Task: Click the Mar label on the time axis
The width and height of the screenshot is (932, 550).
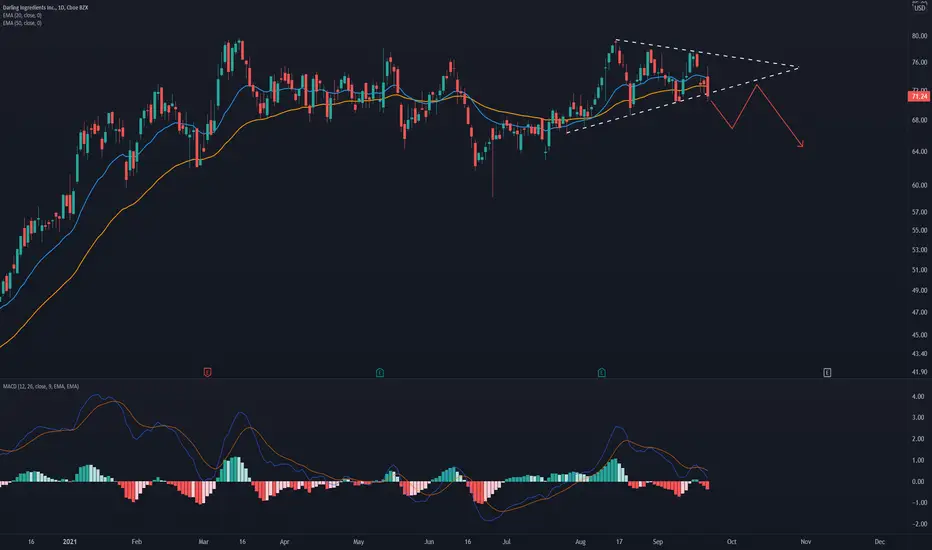Action: 203,542
